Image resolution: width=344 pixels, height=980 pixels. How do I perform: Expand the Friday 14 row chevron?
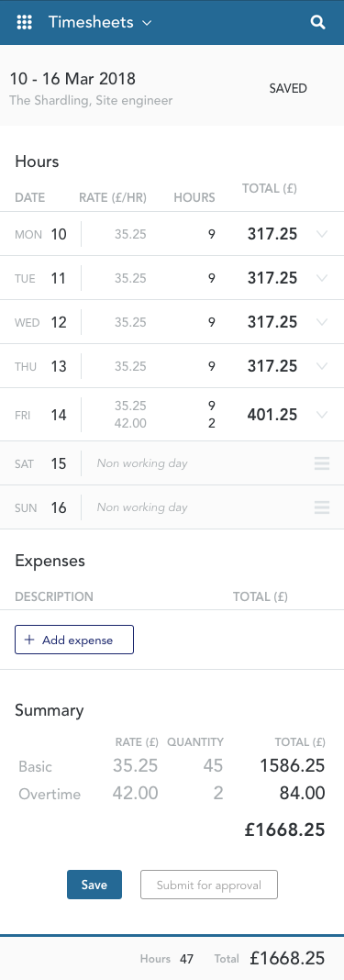point(322,415)
